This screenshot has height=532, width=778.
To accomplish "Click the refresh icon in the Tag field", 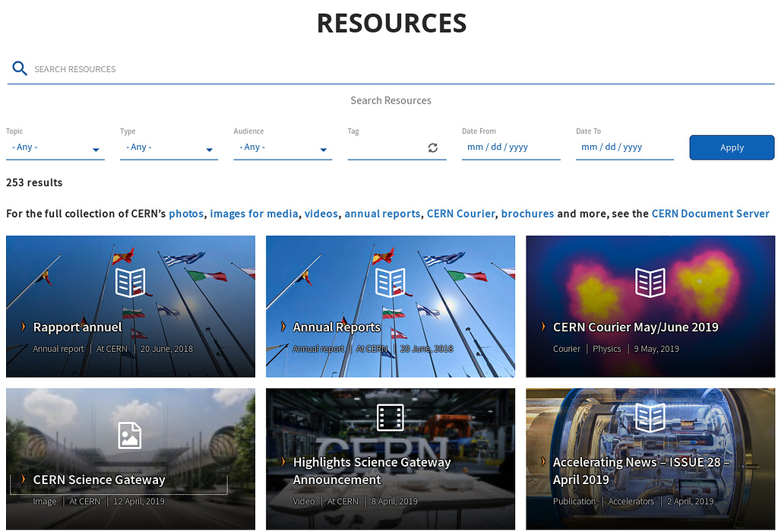I will (432, 147).
